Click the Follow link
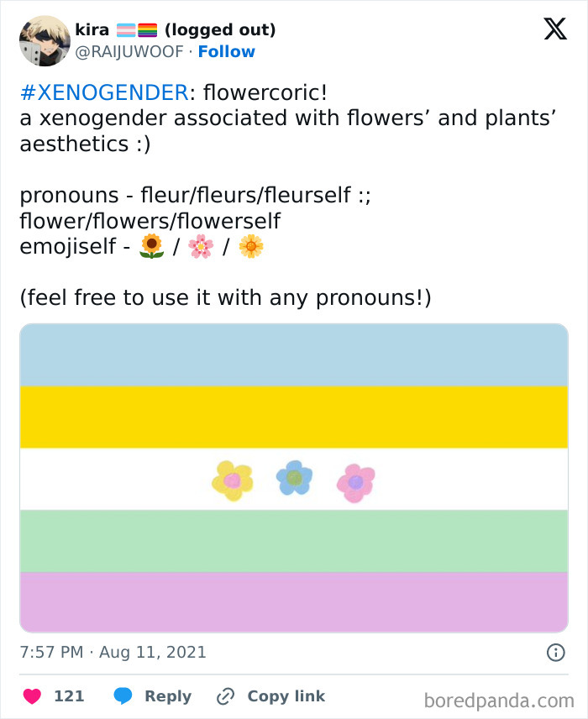The width and height of the screenshot is (588, 719). pos(226,51)
